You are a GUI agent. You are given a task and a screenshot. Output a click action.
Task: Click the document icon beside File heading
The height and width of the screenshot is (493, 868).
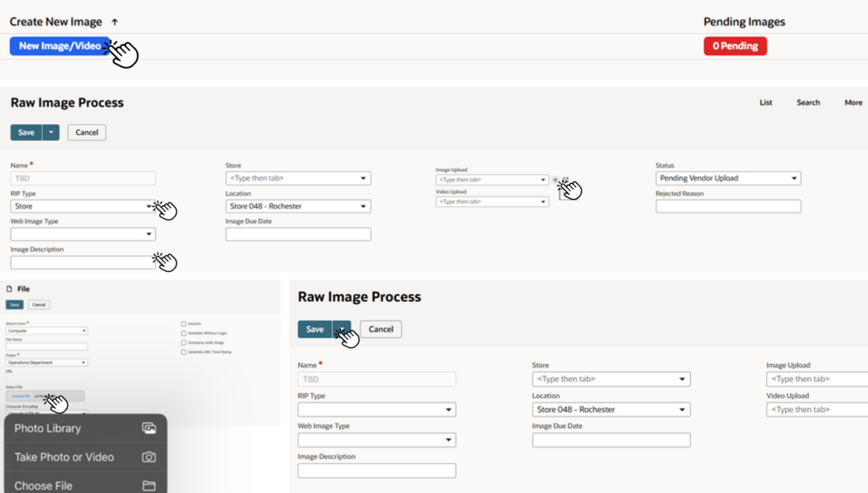[x=8, y=289]
